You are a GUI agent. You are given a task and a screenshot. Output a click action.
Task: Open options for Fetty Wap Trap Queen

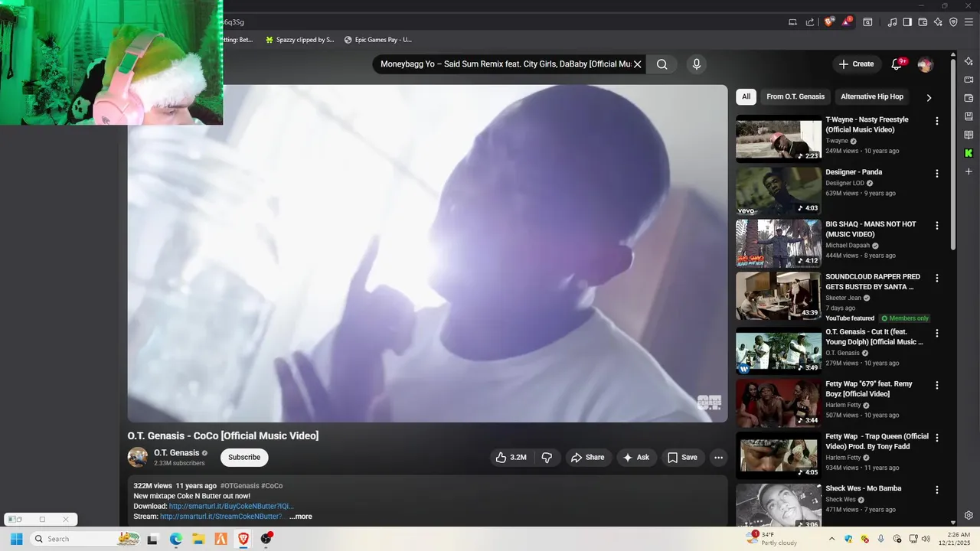click(936, 438)
